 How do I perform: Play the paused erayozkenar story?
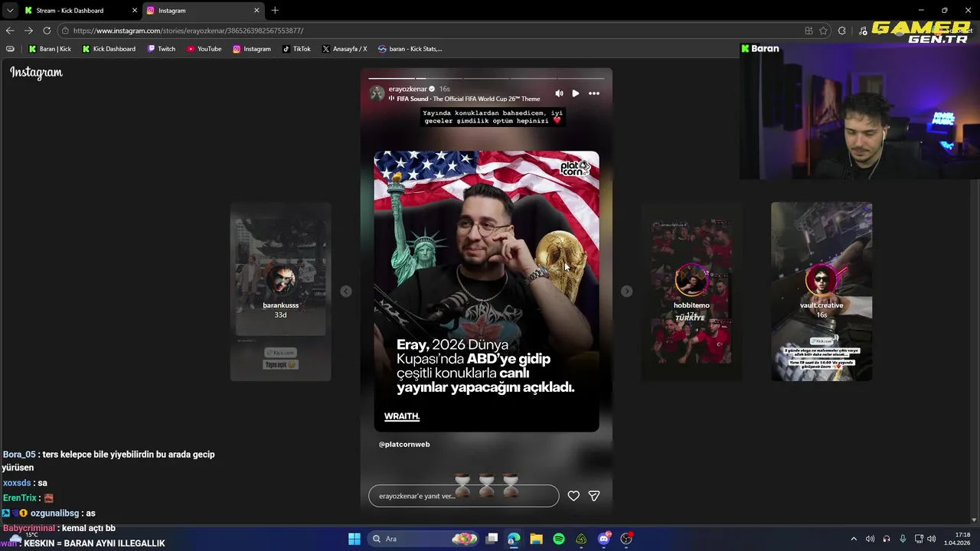tap(576, 93)
